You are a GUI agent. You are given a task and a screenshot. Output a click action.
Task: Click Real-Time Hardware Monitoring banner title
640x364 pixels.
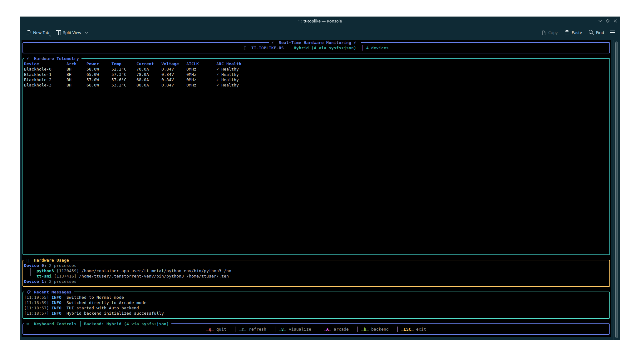pyautogui.click(x=315, y=43)
